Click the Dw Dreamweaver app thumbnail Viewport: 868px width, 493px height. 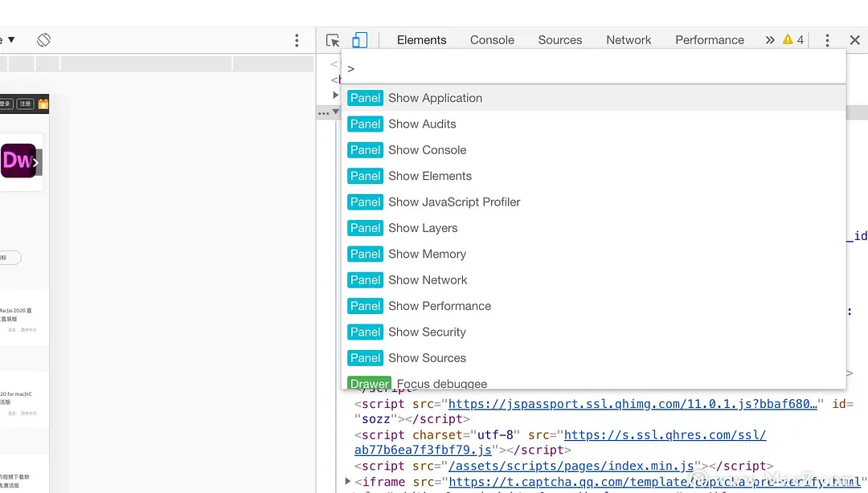click(x=18, y=161)
